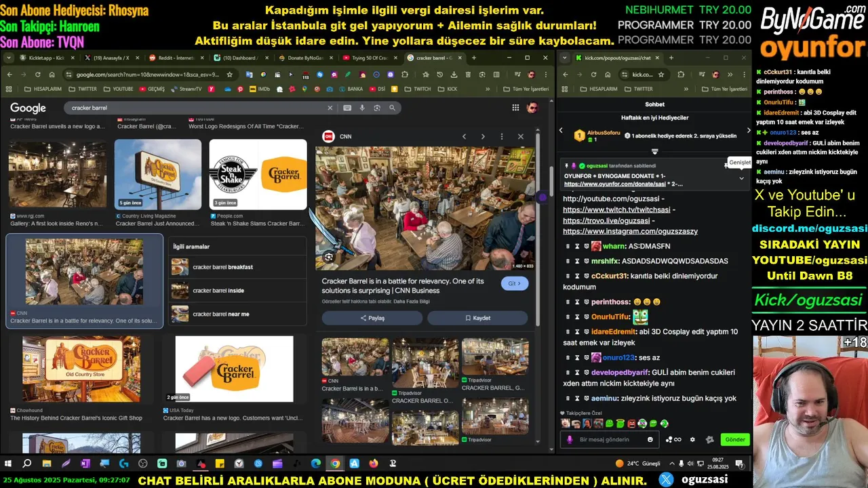Search inside the image with Lens overlay icon

(x=329, y=257)
